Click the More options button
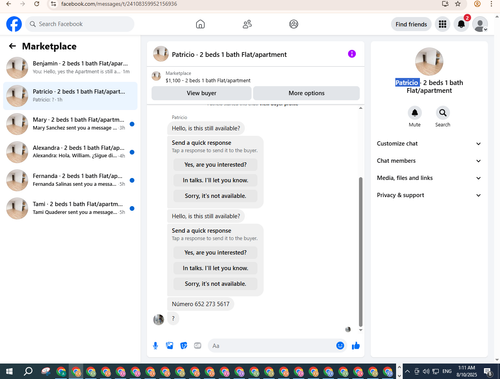This screenshot has width=500, height=379. (306, 93)
